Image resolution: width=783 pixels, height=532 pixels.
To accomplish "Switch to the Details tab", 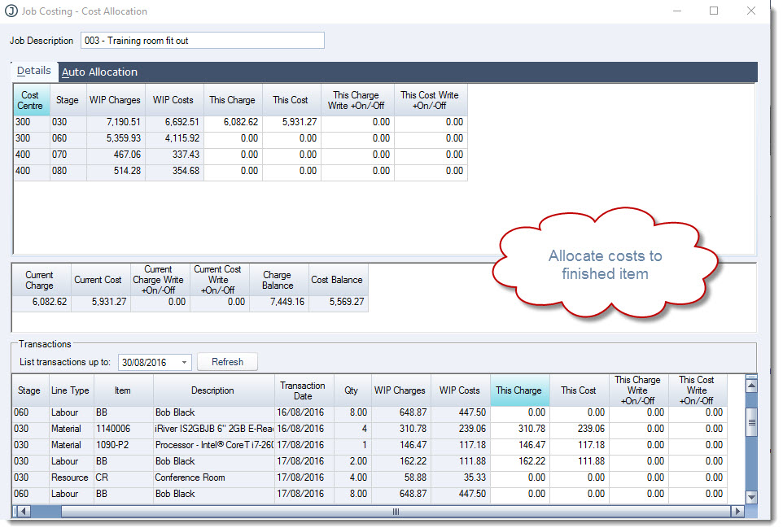I will 34,71.
